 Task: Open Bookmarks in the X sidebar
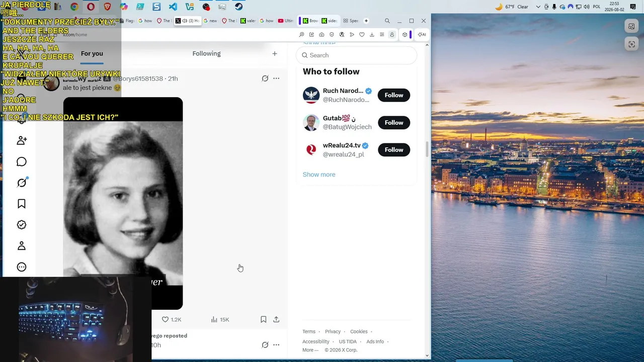click(22, 204)
